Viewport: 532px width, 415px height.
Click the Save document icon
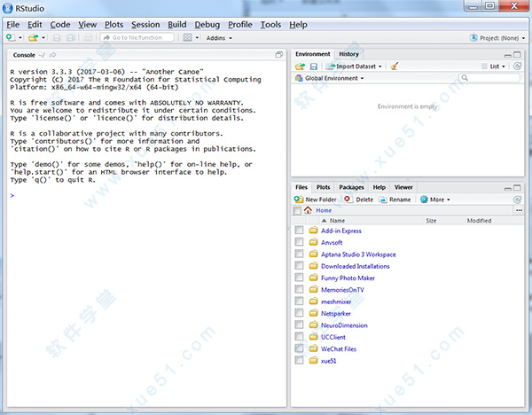[x=57, y=37]
